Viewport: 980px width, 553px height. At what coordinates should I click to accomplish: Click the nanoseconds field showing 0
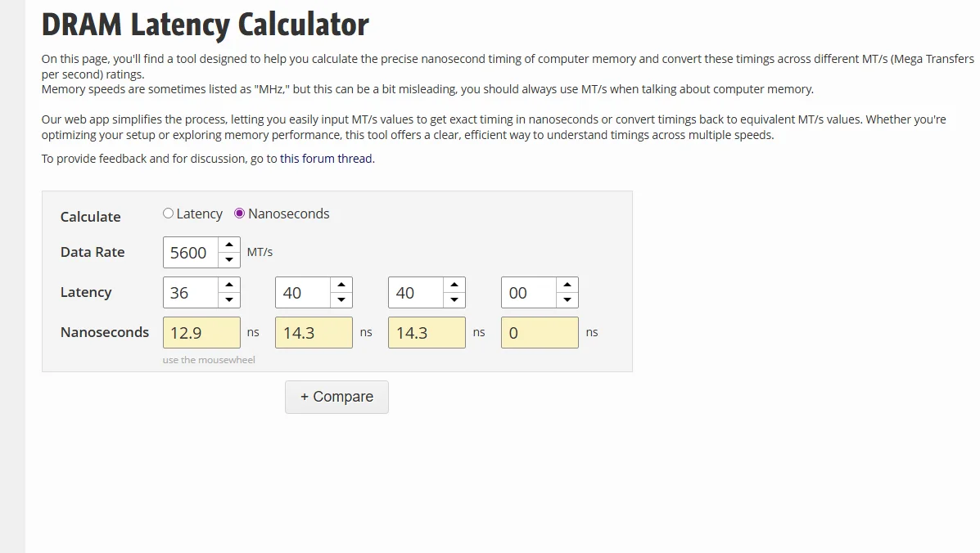540,333
